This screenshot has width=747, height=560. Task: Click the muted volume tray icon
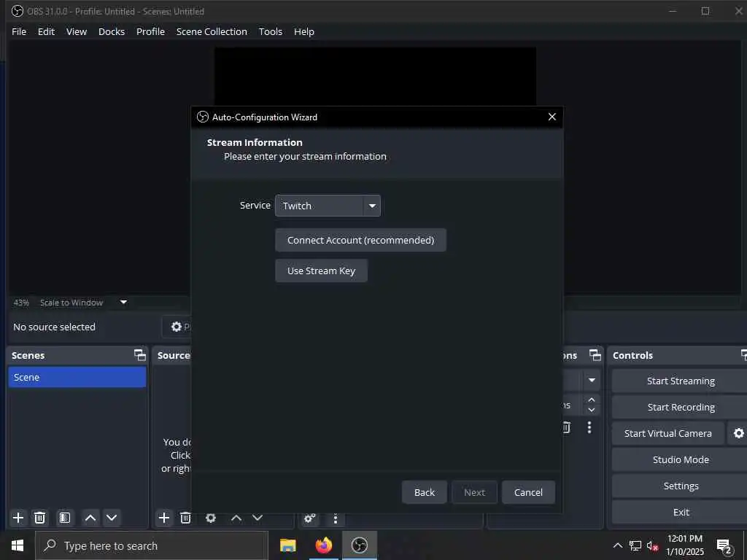pos(652,545)
